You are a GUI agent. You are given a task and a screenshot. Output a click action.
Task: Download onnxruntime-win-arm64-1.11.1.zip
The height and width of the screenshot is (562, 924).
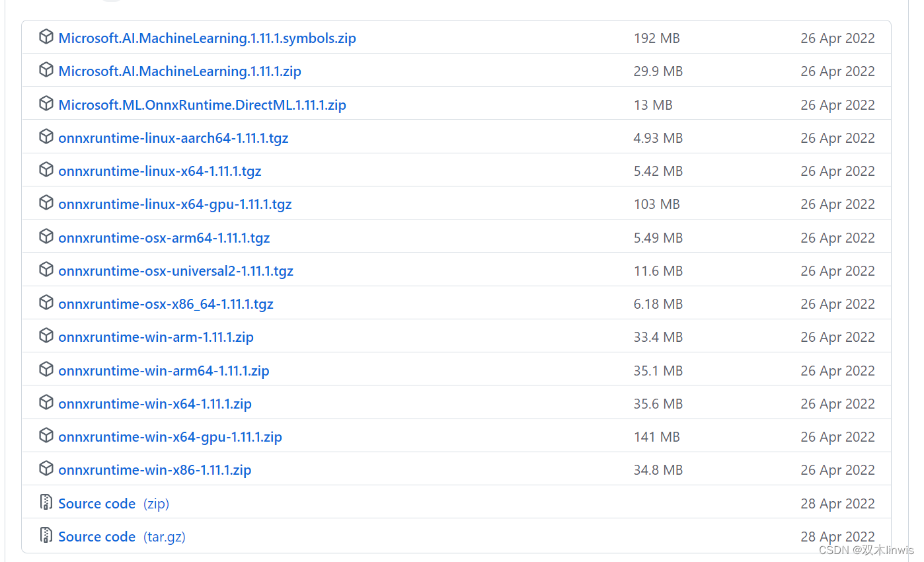tap(164, 371)
